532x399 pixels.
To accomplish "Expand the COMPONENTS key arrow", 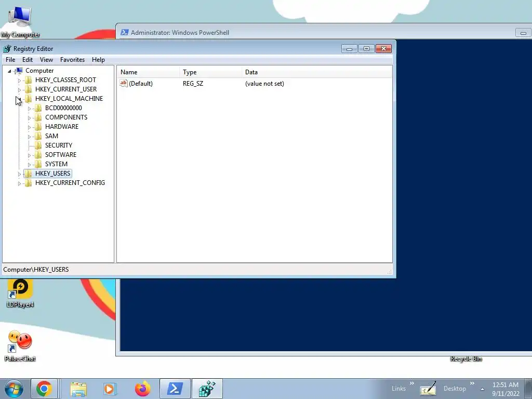I will tap(29, 118).
